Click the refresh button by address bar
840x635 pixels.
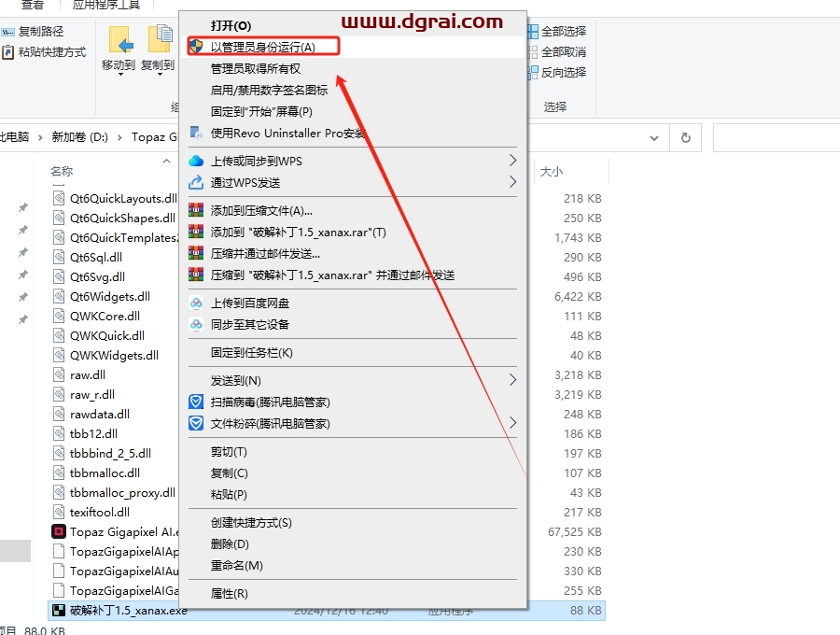686,137
